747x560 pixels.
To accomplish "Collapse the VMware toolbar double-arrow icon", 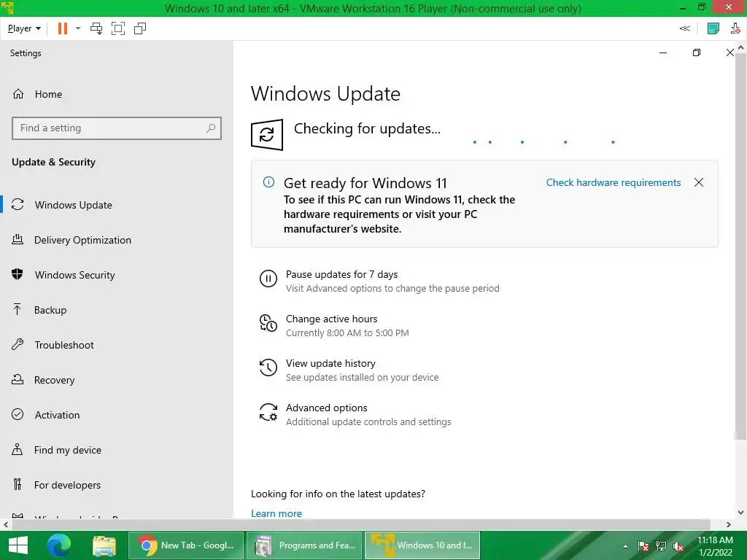I will point(684,28).
